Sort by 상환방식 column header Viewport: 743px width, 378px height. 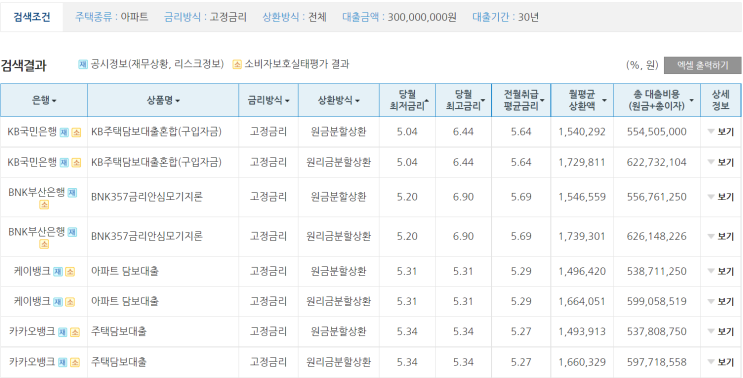pyautogui.click(x=339, y=100)
